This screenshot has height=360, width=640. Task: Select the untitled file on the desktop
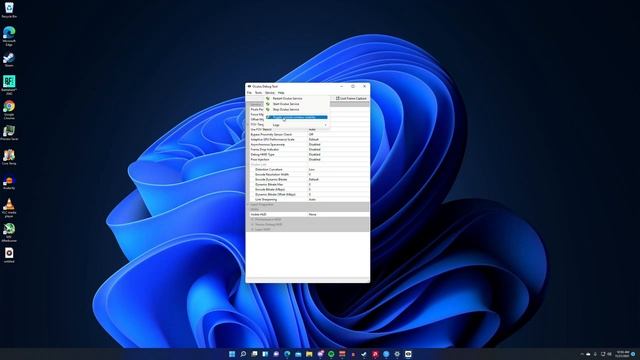pos(9,255)
